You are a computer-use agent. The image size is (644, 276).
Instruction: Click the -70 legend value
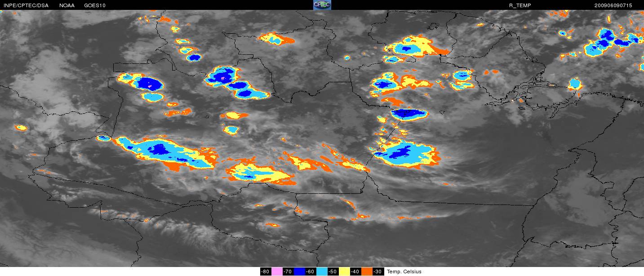click(x=288, y=272)
